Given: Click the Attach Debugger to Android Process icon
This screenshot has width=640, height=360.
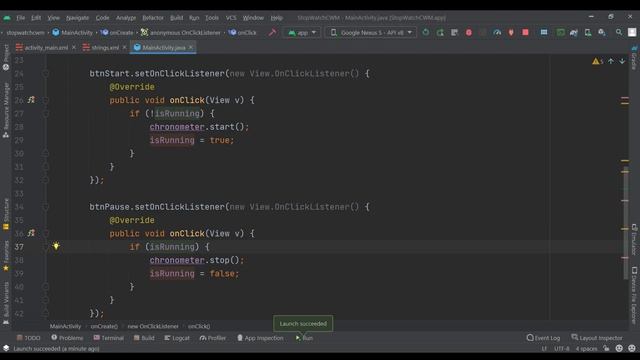Looking at the screenshot, I should click(x=511, y=32).
